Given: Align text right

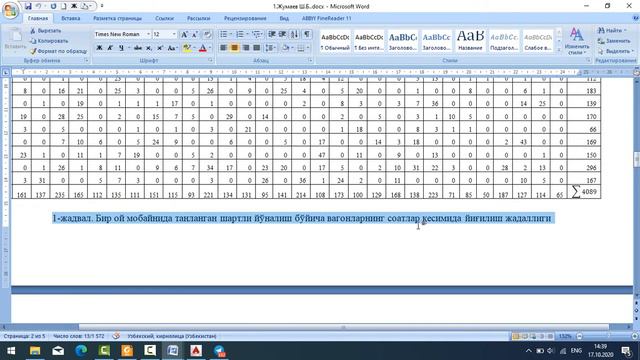Looking at the screenshot, I should point(245,48).
